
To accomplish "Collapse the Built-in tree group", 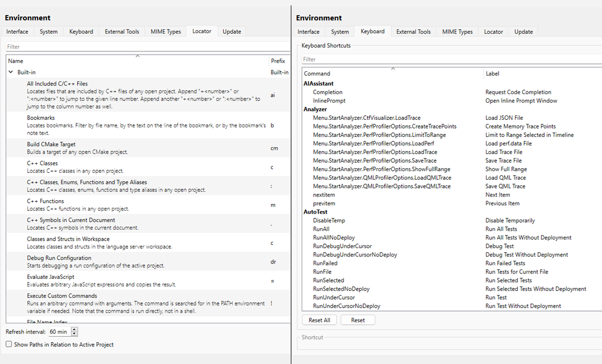I will tap(11, 72).
